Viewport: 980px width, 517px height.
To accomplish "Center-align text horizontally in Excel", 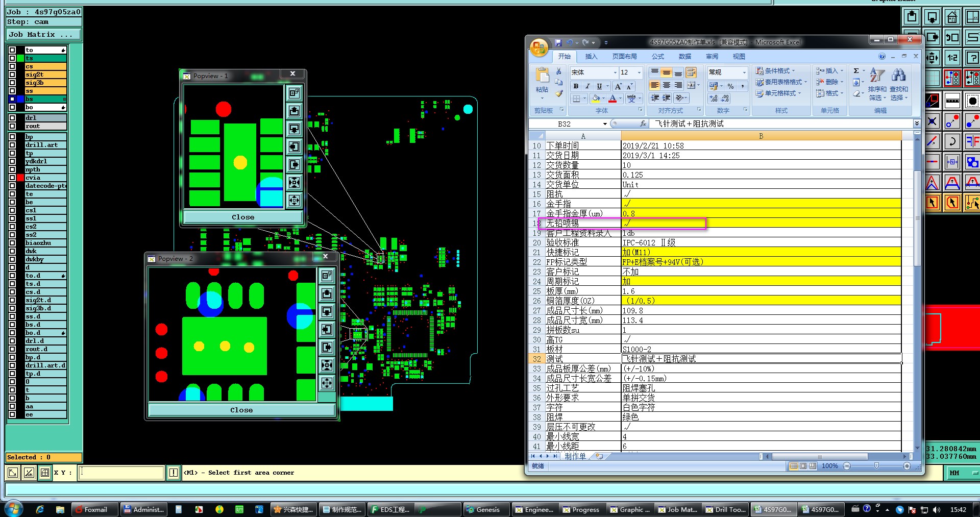I will pyautogui.click(x=667, y=85).
